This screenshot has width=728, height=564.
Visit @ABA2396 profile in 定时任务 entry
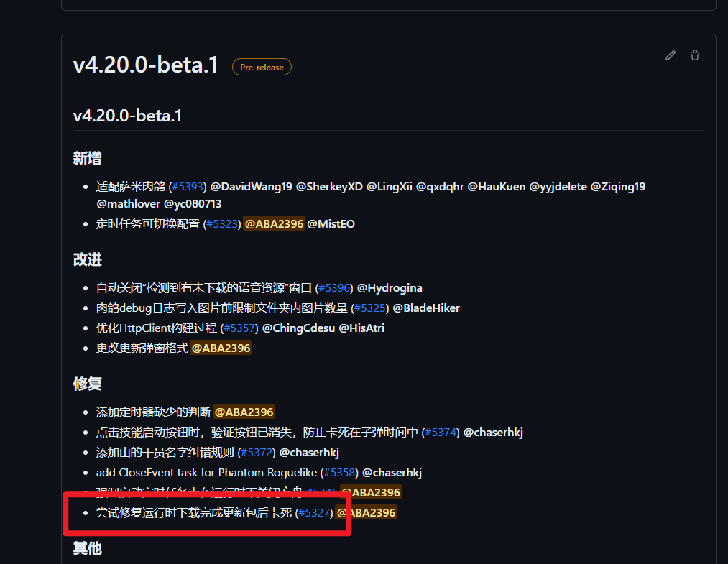pyautogui.click(x=274, y=223)
